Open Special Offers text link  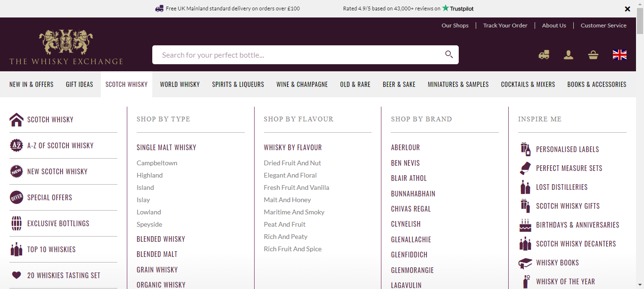(50, 197)
